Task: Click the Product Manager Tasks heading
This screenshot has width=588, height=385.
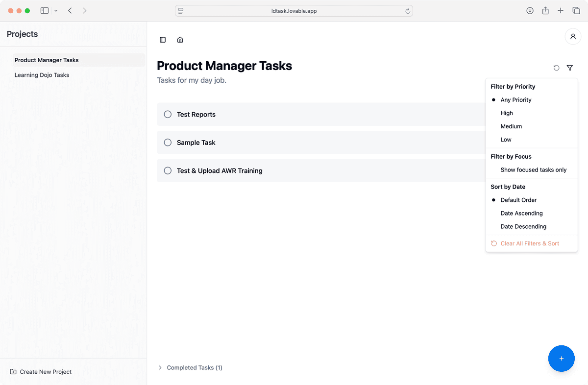Action: point(224,66)
